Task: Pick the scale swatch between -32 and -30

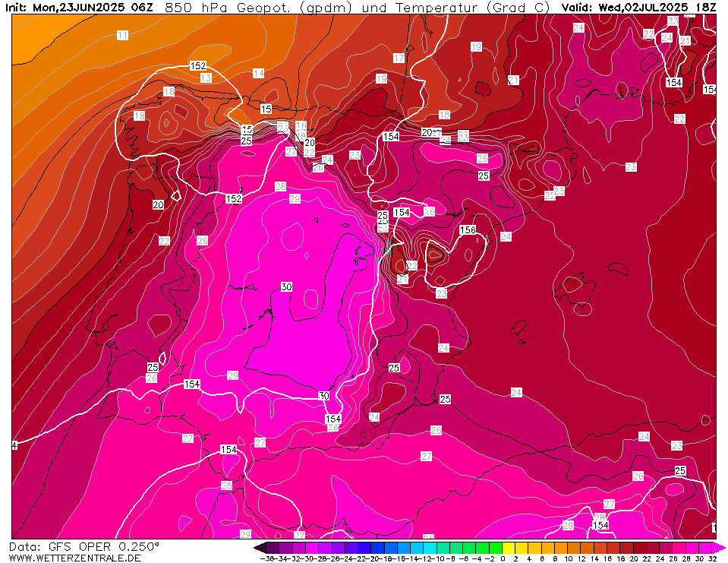Action: coord(298,548)
